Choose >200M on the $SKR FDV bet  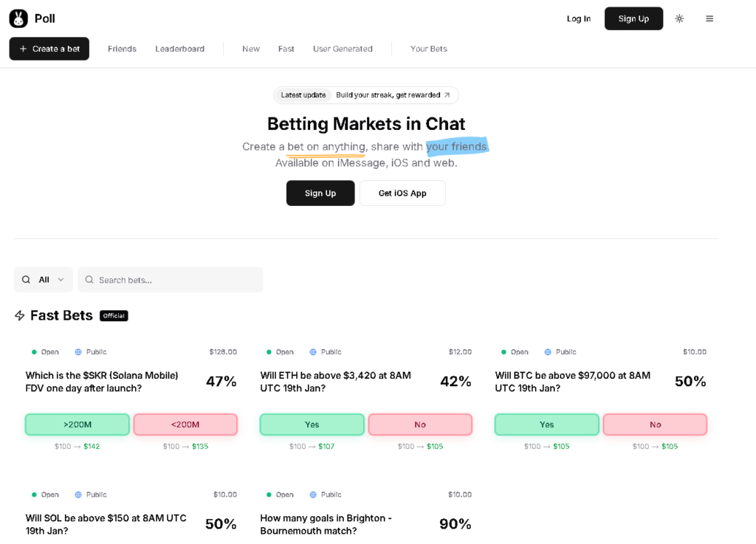(77, 424)
